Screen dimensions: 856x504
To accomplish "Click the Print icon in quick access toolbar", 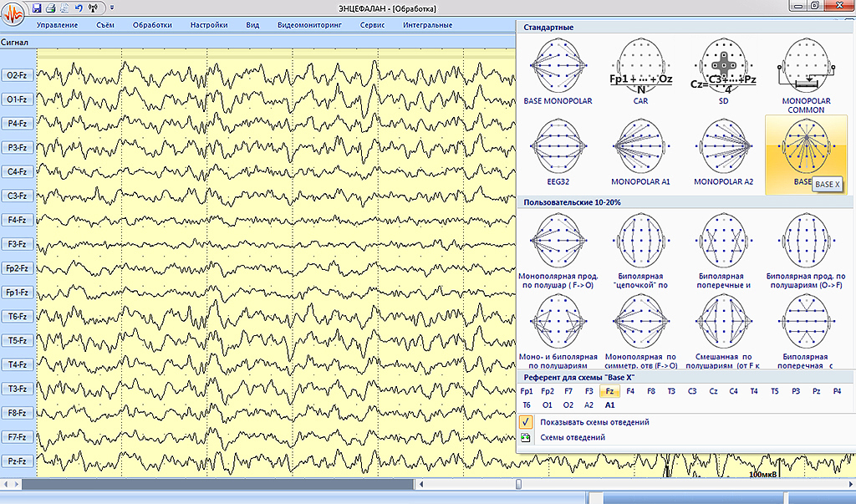I will pyautogui.click(x=51, y=8).
